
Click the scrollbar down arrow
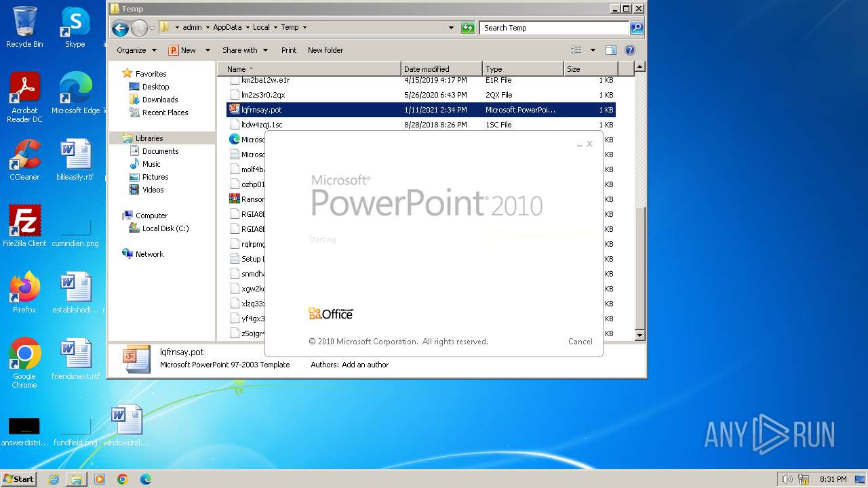(x=639, y=335)
